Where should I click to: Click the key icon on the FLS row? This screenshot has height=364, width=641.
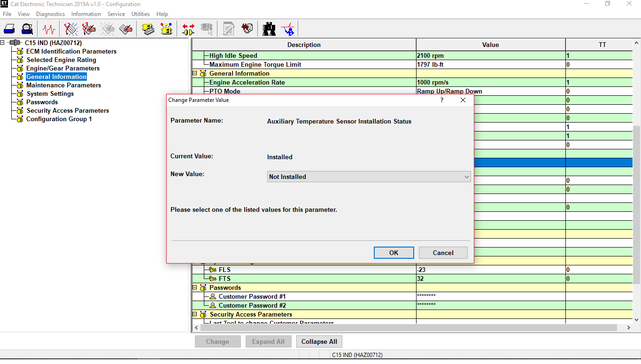tap(212, 269)
